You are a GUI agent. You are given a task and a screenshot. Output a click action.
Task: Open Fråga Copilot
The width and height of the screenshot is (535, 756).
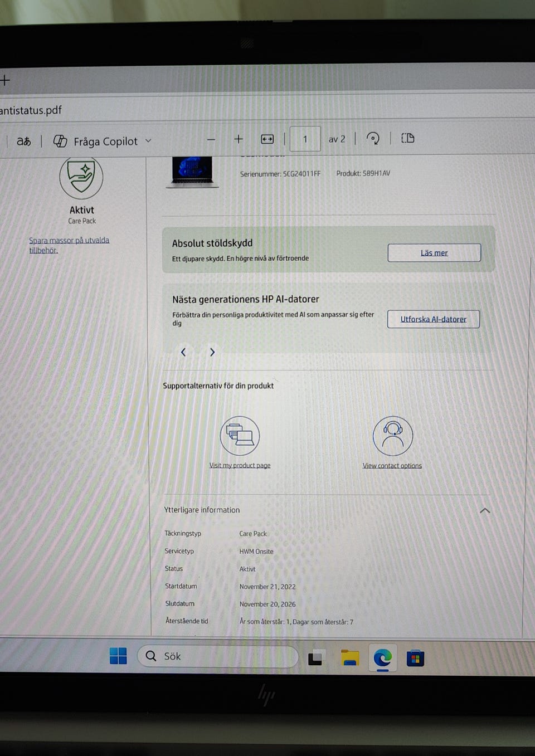point(95,142)
